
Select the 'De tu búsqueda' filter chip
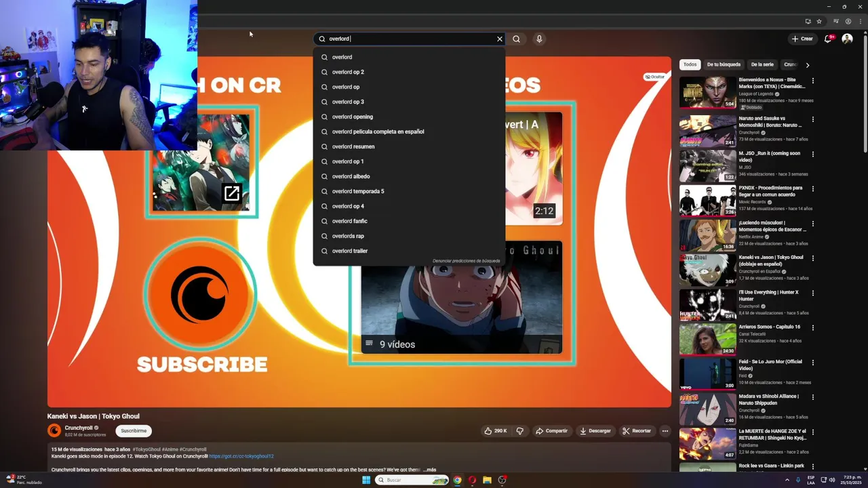(724, 64)
